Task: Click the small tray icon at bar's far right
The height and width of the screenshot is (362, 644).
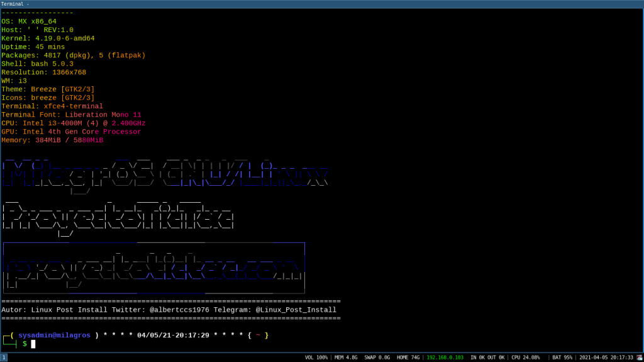Action: [x=639, y=357]
